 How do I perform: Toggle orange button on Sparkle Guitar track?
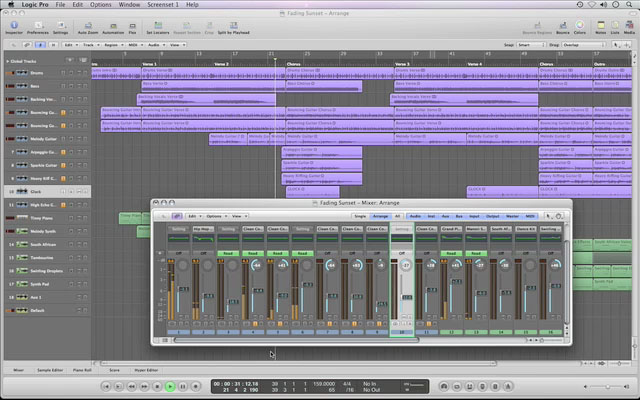click(63, 165)
